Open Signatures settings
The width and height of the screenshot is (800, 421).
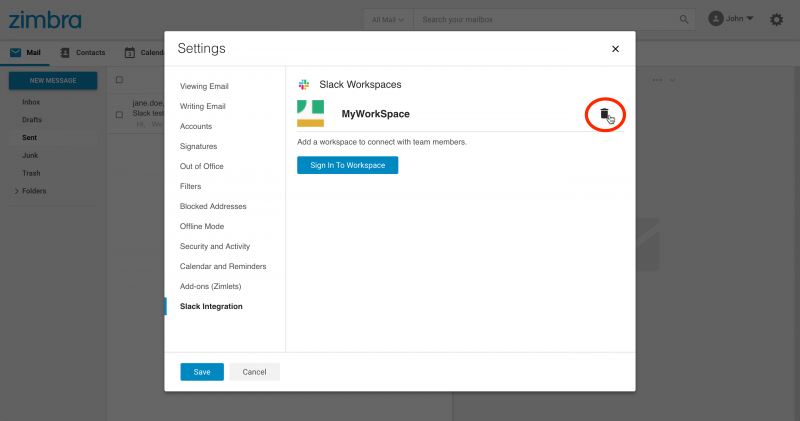[198, 146]
